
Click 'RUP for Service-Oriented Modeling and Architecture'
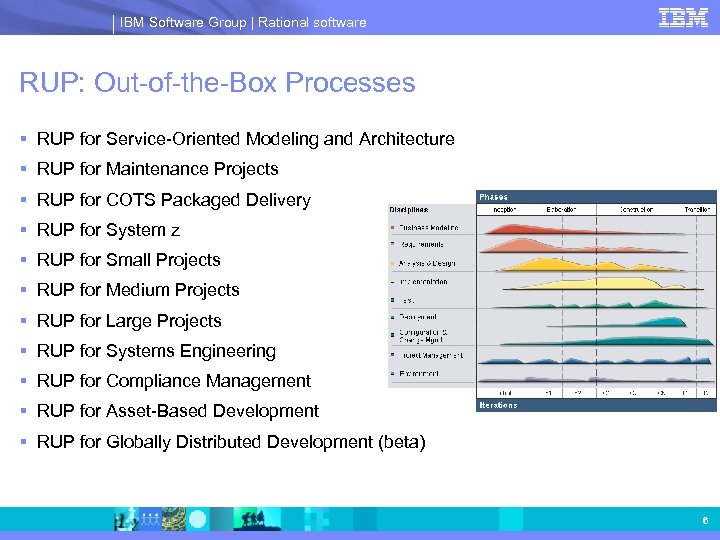(x=246, y=139)
